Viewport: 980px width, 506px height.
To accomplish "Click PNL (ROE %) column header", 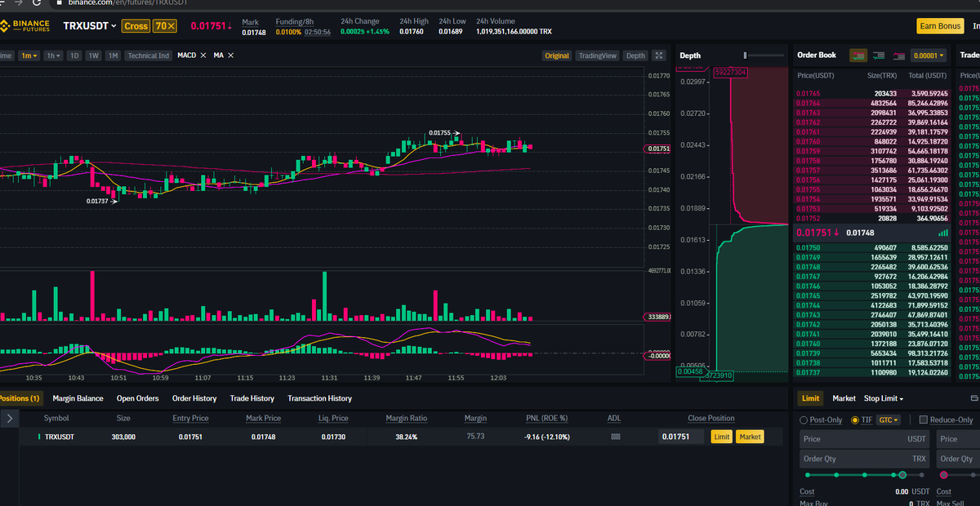I will 547,418.
